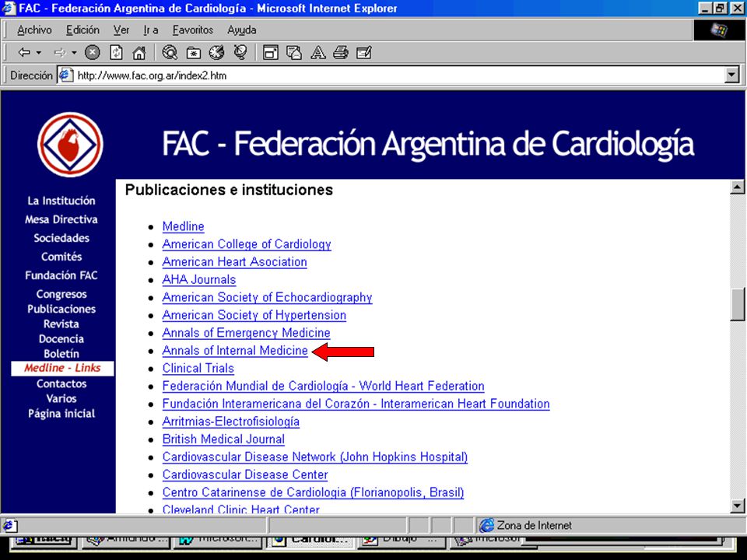Open the Back history dropdown arrow

click(39, 52)
